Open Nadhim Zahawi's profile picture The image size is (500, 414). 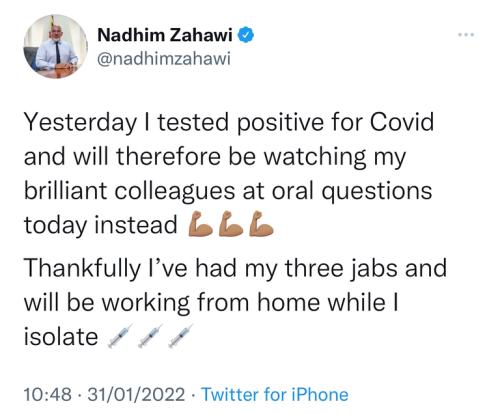[55, 46]
